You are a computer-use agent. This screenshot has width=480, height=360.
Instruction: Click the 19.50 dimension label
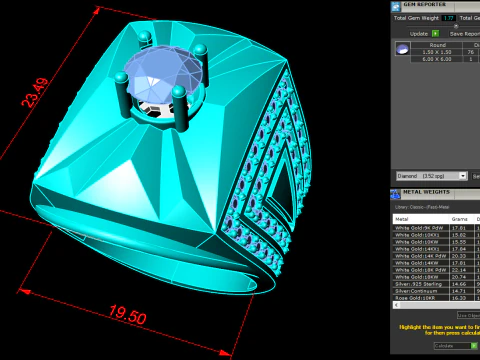click(128, 315)
